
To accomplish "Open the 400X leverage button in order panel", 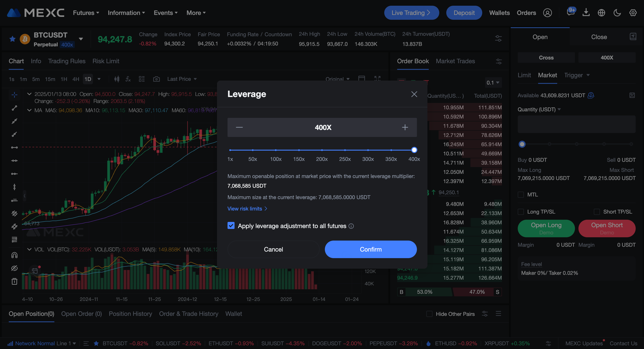I will click(607, 58).
